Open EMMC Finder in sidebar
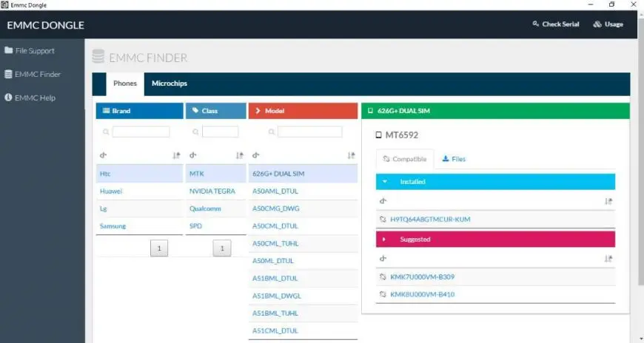 (x=33, y=74)
